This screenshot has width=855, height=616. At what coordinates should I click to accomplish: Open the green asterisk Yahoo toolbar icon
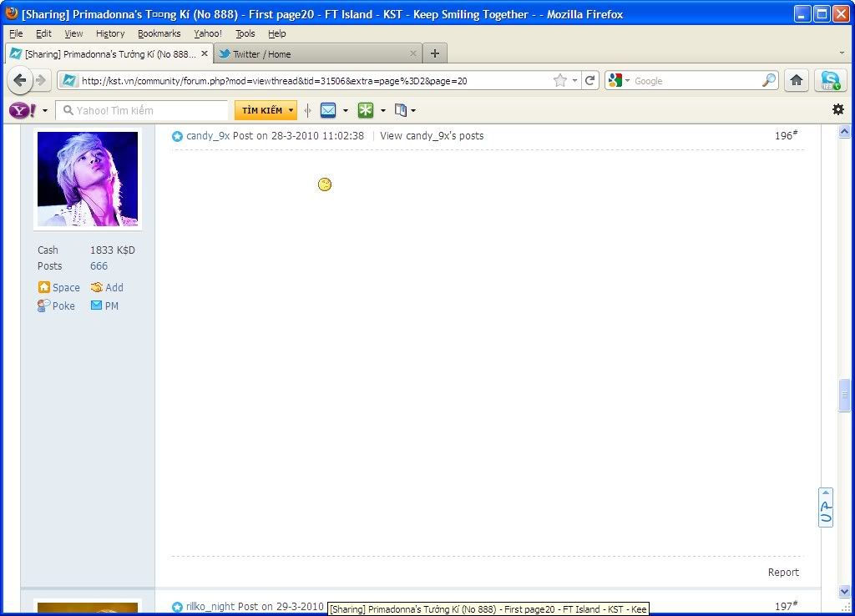point(366,110)
